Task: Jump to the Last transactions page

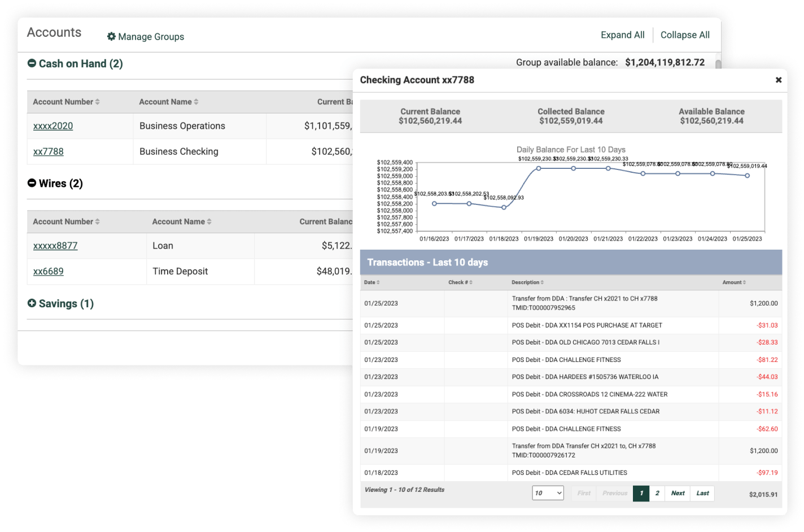Action: (702, 492)
